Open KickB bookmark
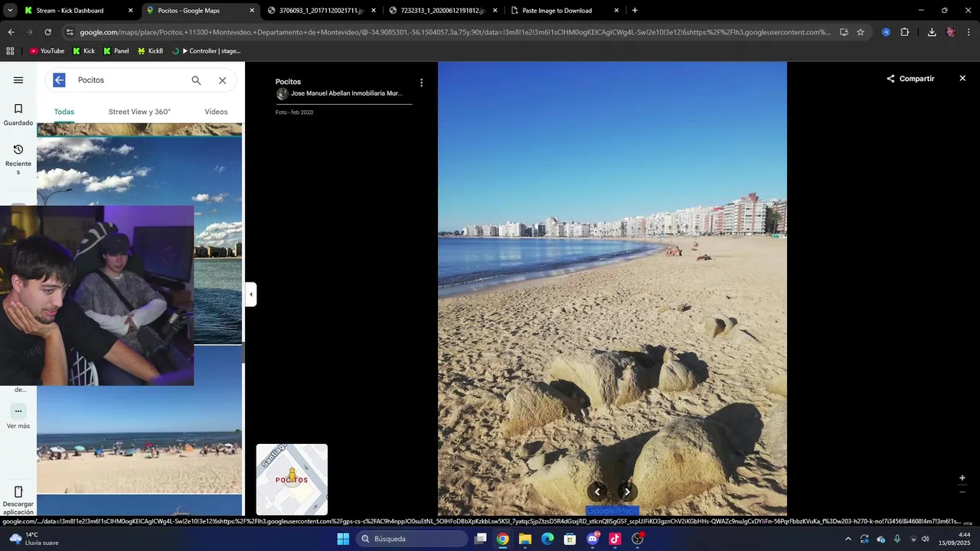This screenshot has height=551, width=980. click(150, 51)
